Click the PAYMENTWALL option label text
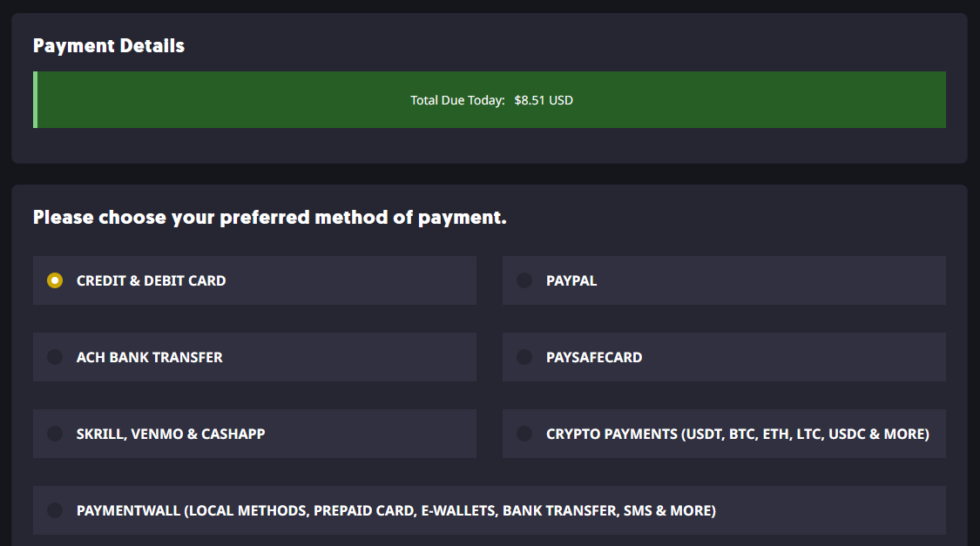Image resolution: width=980 pixels, height=546 pixels. pos(395,510)
